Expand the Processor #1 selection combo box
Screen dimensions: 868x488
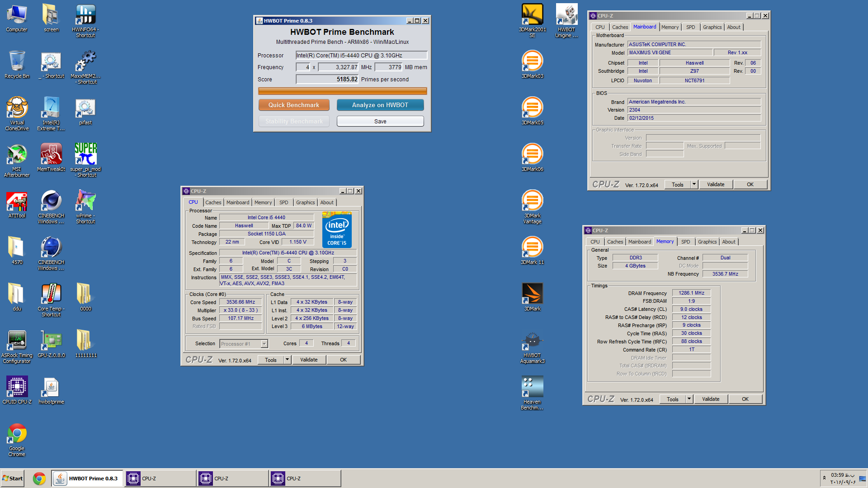point(264,344)
